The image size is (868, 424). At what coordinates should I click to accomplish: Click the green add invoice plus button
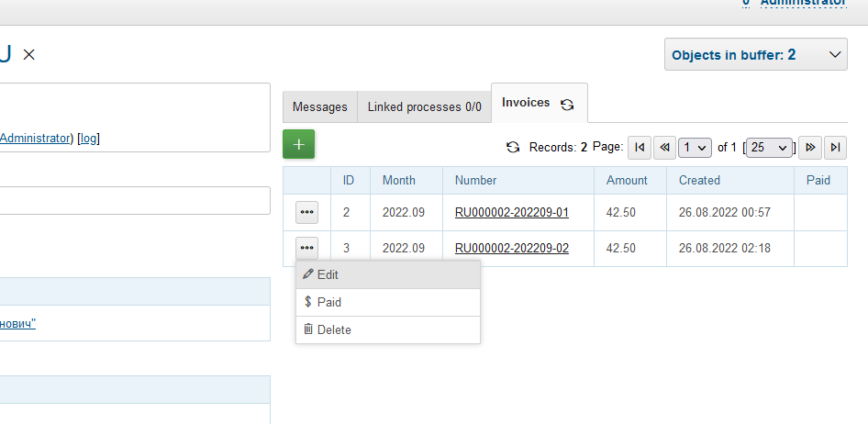point(299,145)
